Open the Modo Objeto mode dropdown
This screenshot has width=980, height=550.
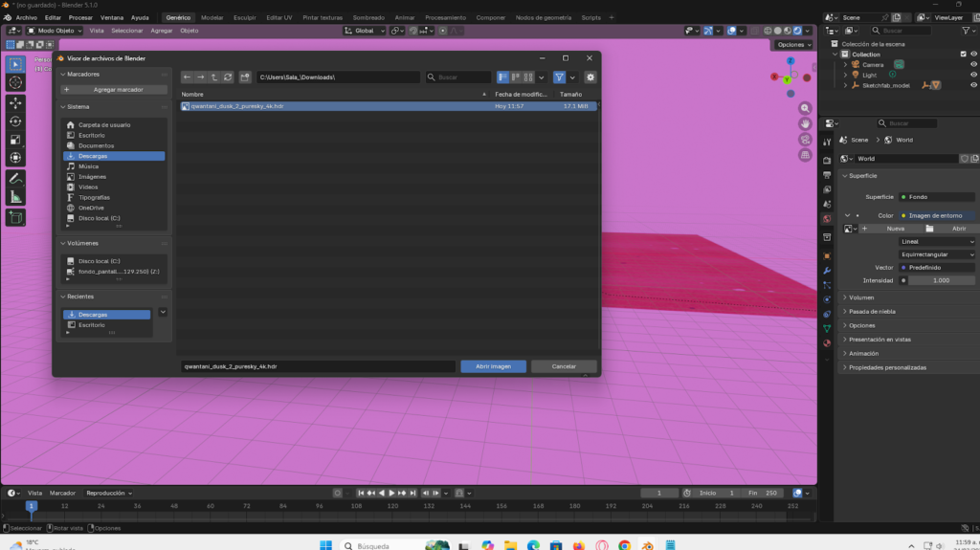point(55,31)
